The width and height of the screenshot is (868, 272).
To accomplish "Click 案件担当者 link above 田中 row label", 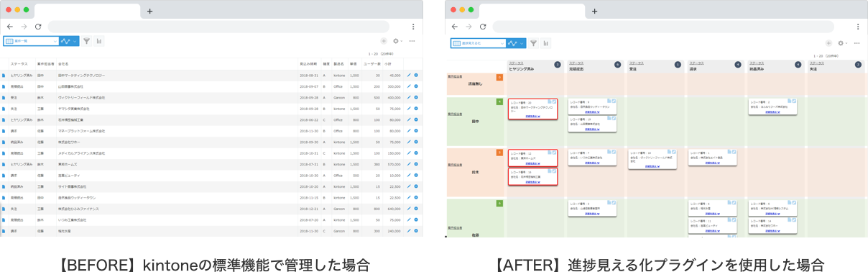I will click(x=456, y=114).
